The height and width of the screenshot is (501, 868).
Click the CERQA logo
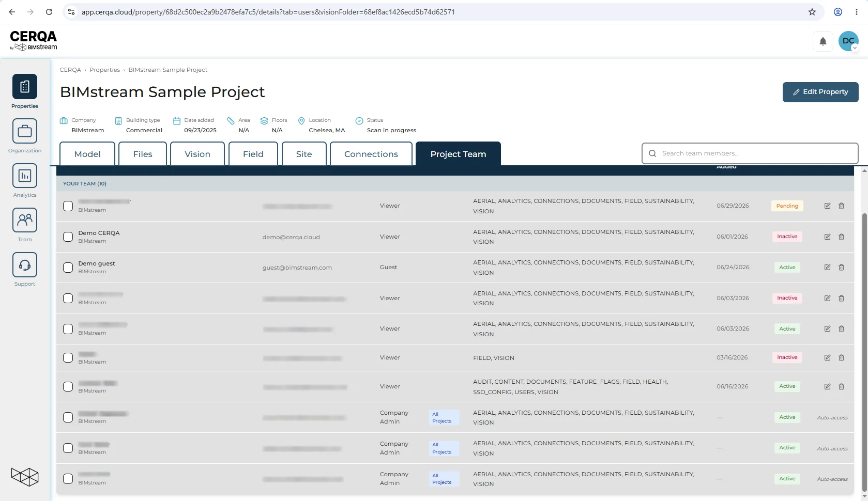pos(34,40)
